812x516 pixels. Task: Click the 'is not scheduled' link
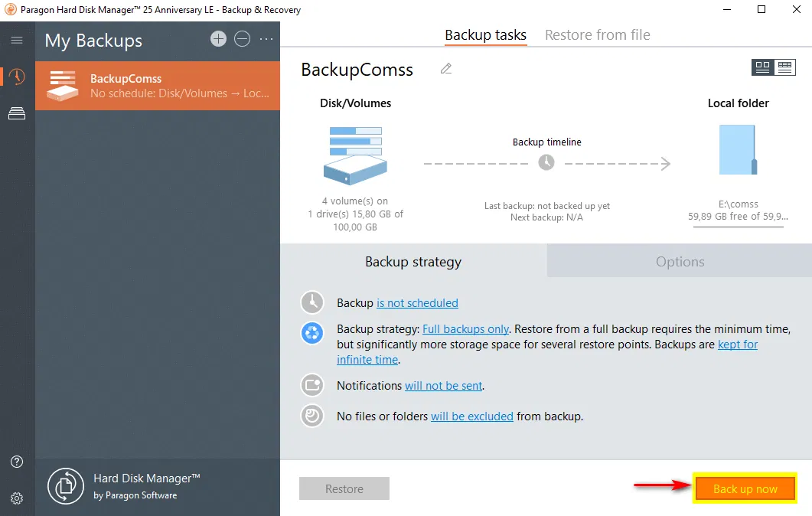coord(417,303)
